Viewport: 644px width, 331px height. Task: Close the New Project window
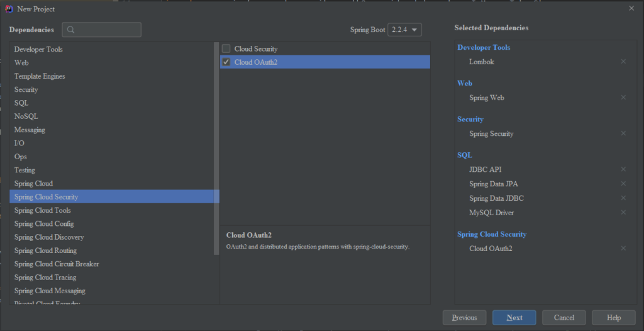tap(631, 8)
